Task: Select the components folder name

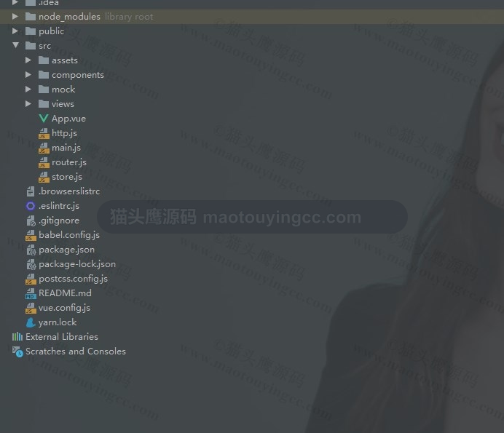Action: coord(78,75)
